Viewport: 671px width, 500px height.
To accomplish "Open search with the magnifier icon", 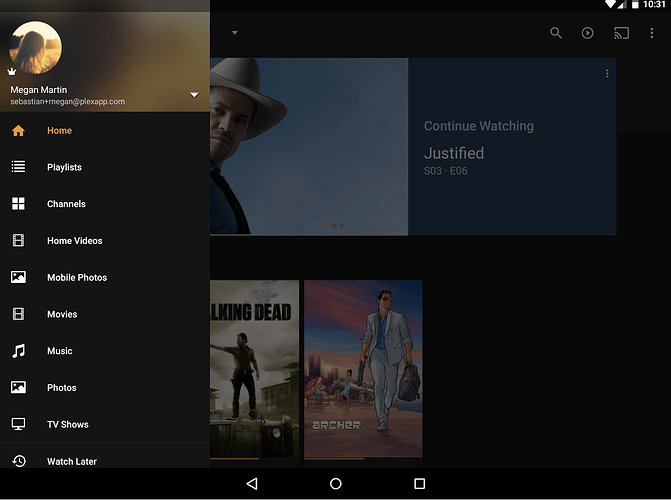I will click(x=555, y=33).
